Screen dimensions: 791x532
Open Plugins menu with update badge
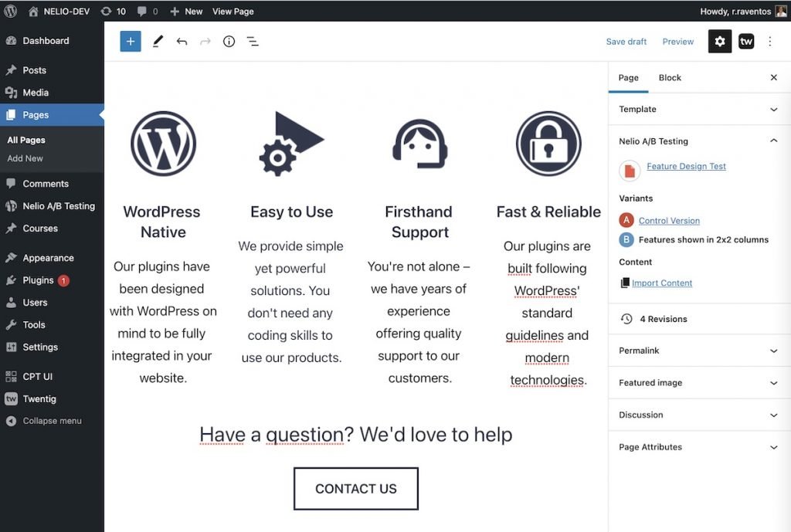click(52, 280)
